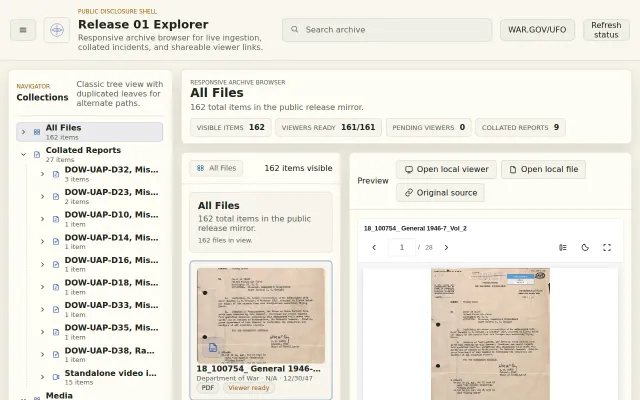Click the Viewers Ready 161/161 chip
This screenshot has width=640, height=400.
[328, 127]
